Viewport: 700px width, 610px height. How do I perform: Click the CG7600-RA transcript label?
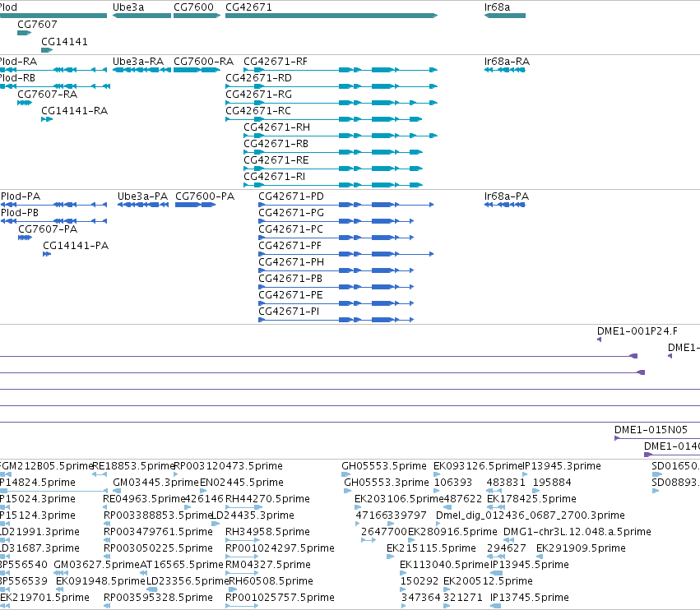tap(203, 62)
